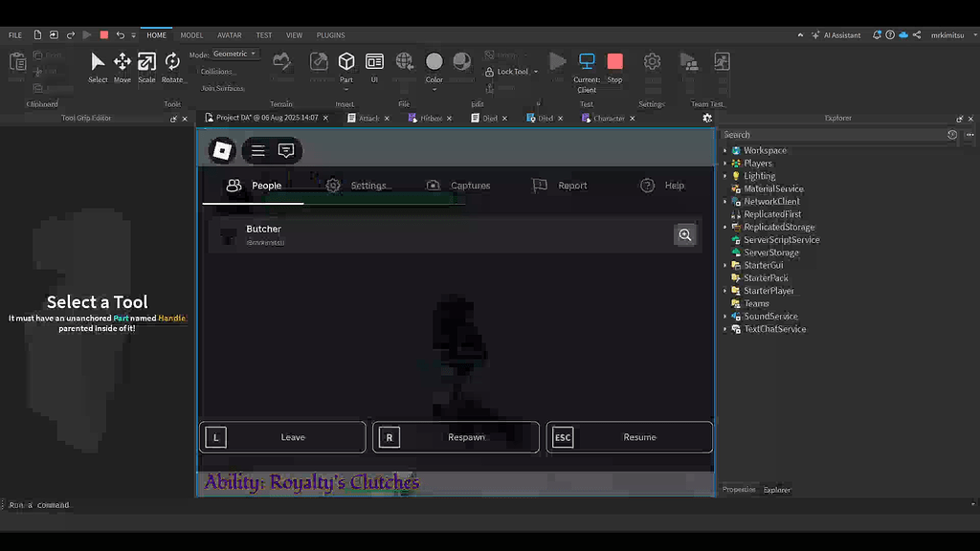Switch to the MODEL ribbon tab
This screenshot has height=551, width=980.
(191, 34)
